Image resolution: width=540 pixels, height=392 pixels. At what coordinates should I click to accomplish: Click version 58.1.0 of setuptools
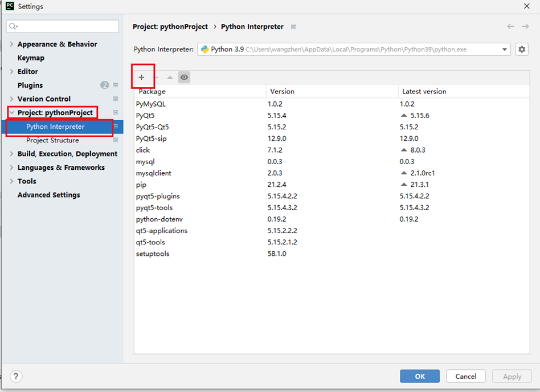(x=277, y=254)
